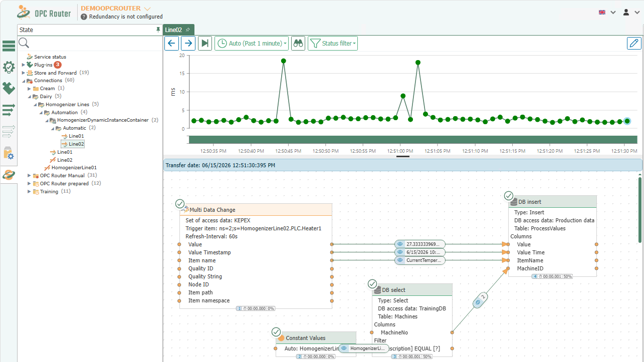Click the DB insert block header
The height and width of the screenshot is (362, 644).
(552, 202)
